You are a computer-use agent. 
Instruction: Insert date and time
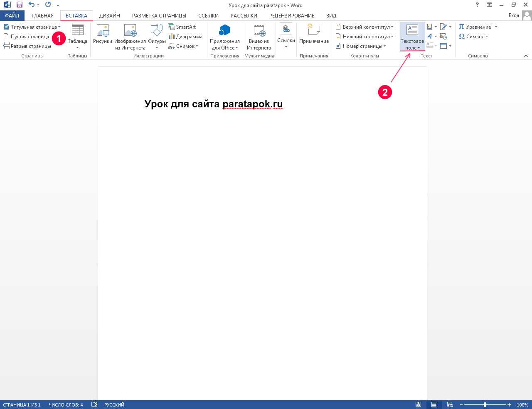[443, 37]
